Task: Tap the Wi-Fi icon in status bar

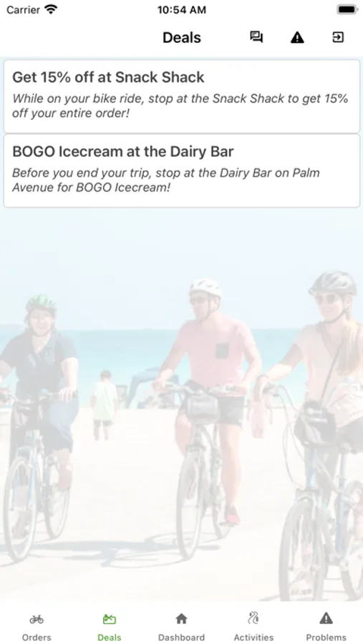Action: click(x=51, y=9)
